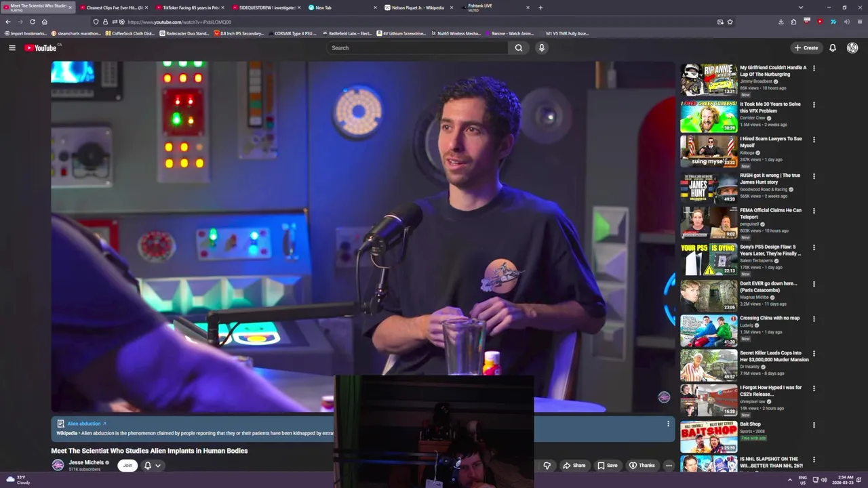This screenshot has height=488, width=868.
Task: Click the YouTube search magnifier button
Action: coord(519,47)
